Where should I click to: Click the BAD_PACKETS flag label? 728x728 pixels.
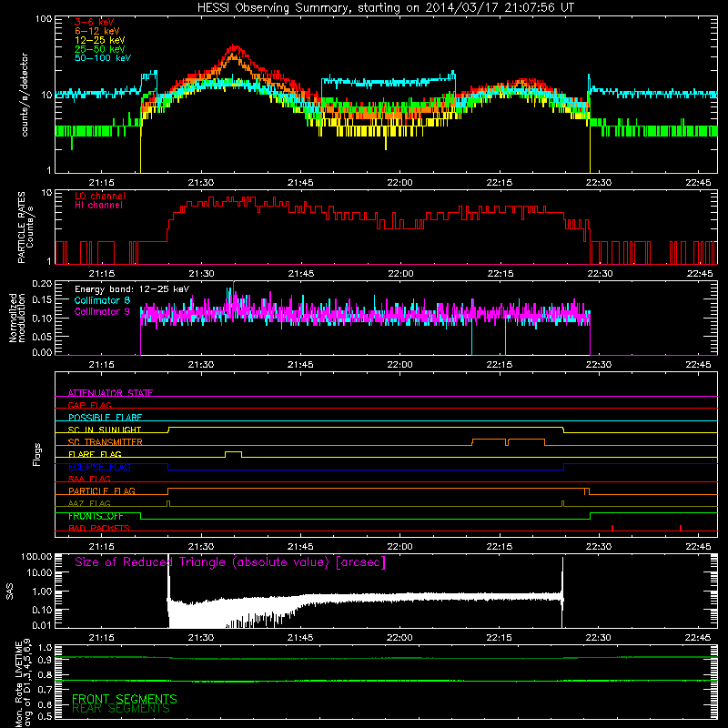pyautogui.click(x=99, y=528)
